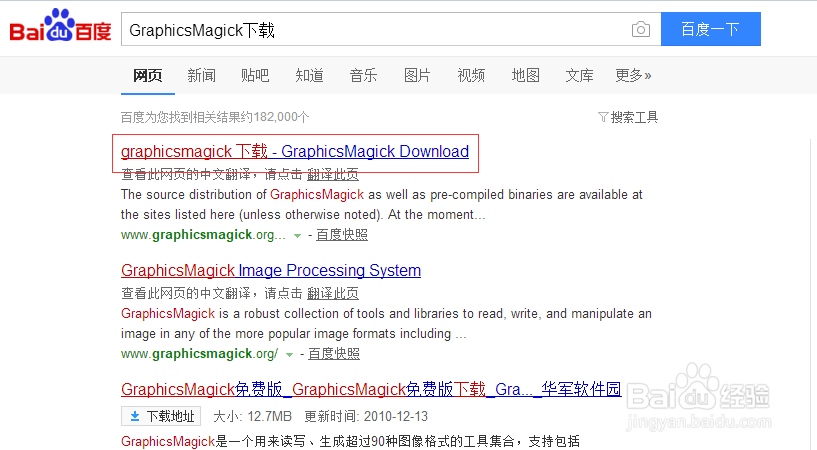
Task: Select the text 大小: 12.7MB
Action: [252, 416]
